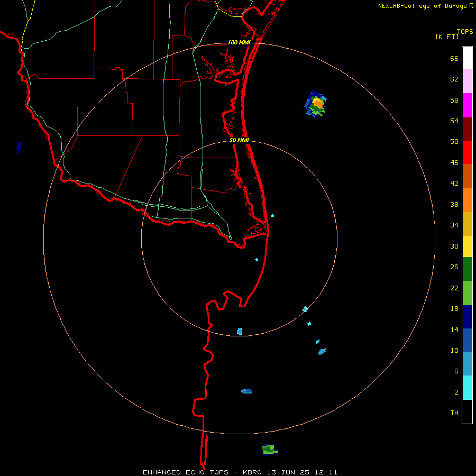
Task: Click the '50 NMI' range ring label
Action: [239, 140]
